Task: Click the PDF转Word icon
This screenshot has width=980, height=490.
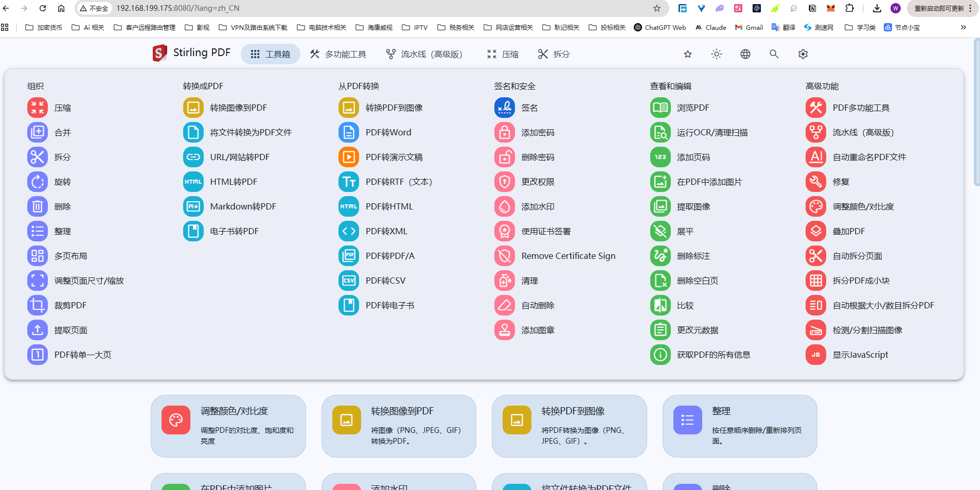Action: 349,132
